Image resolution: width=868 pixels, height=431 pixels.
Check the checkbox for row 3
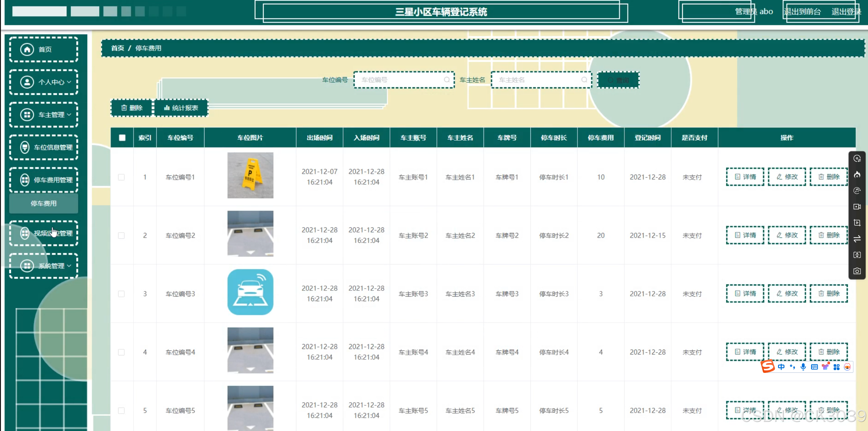pos(121,294)
